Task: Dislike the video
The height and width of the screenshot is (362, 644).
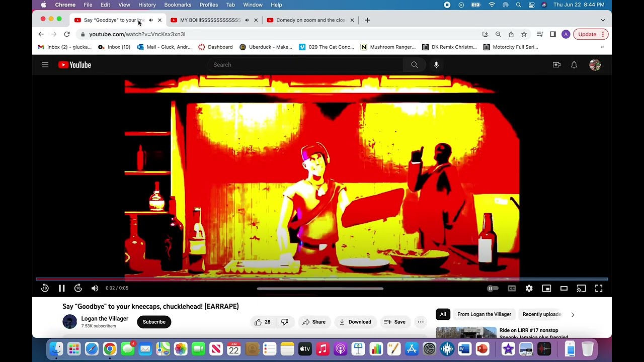Action: coord(285,322)
